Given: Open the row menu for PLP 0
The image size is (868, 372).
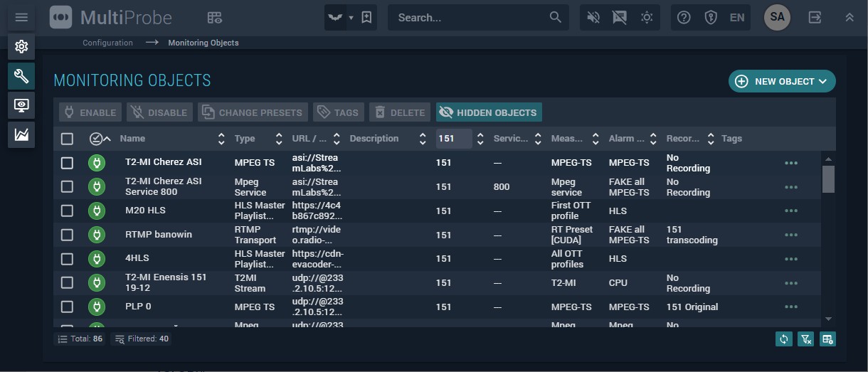Looking at the screenshot, I should (x=790, y=307).
